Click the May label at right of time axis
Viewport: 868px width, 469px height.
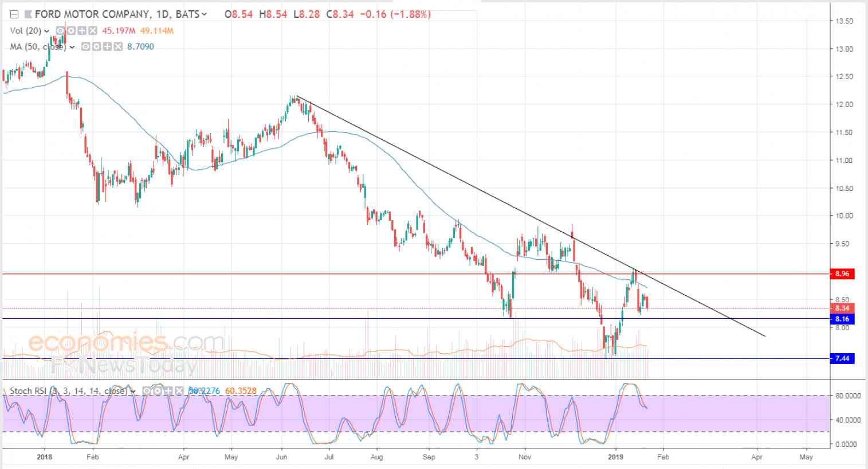(x=806, y=458)
